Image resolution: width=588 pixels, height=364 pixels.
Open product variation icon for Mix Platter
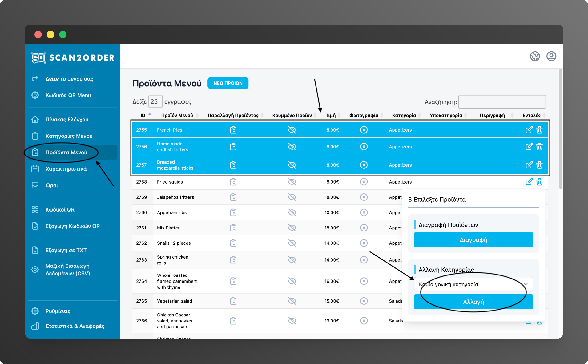233,228
